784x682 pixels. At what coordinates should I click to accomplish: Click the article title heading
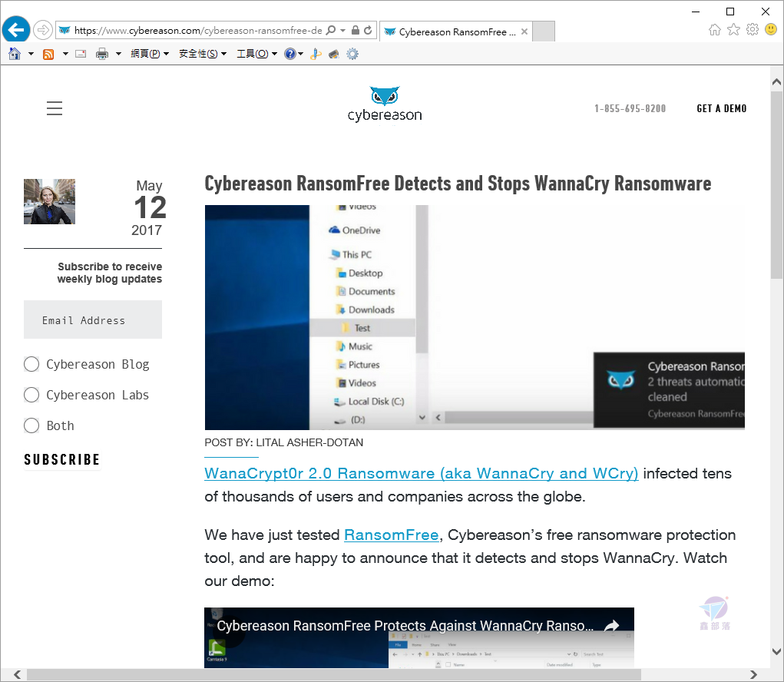[x=458, y=184]
